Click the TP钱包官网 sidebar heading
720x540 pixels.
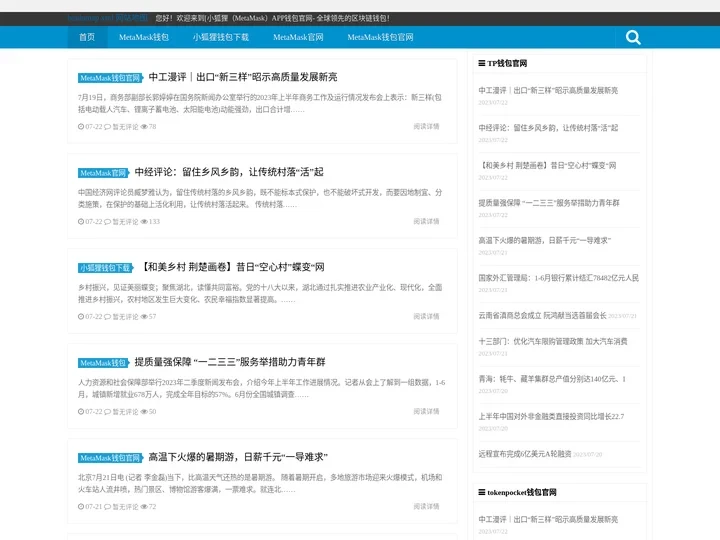[507, 63]
